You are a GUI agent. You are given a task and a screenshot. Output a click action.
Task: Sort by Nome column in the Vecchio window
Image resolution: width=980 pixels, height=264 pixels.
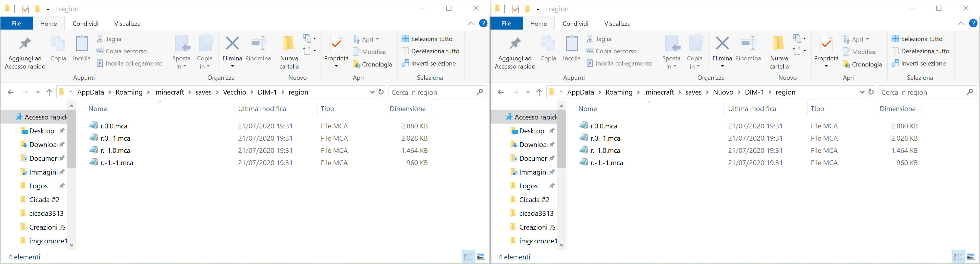point(98,109)
